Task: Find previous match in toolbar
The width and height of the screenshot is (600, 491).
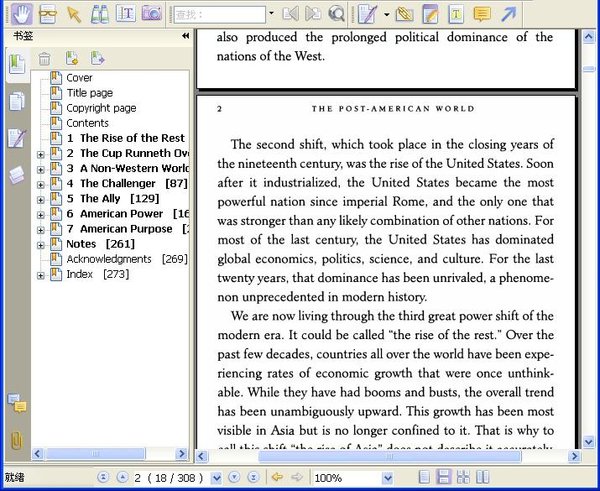Action: pyautogui.click(x=290, y=15)
